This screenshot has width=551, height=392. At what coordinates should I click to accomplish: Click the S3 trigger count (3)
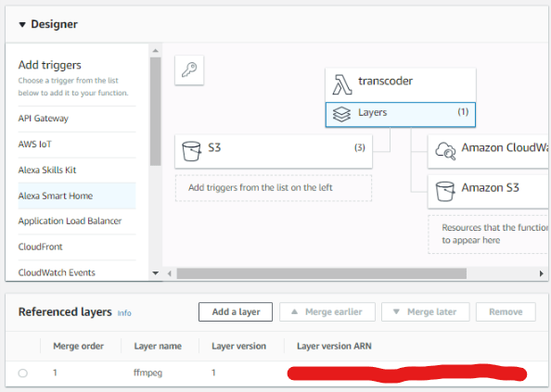[x=360, y=147]
